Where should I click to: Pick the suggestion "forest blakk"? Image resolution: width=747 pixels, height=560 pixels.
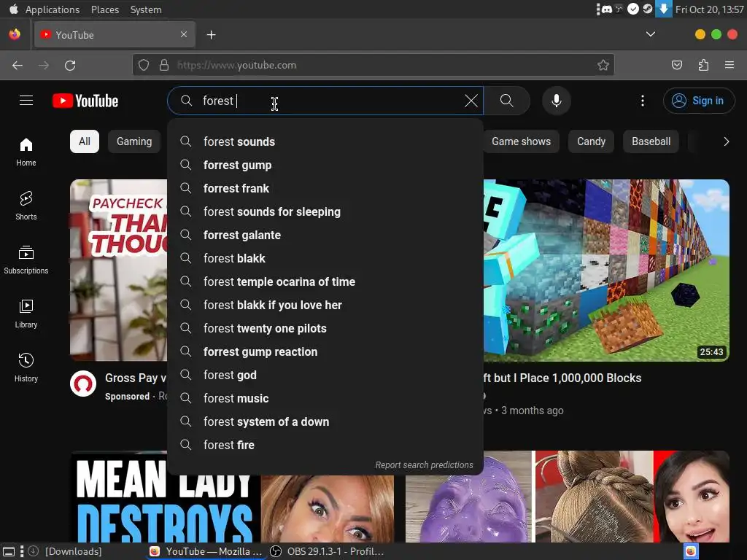pos(325,258)
